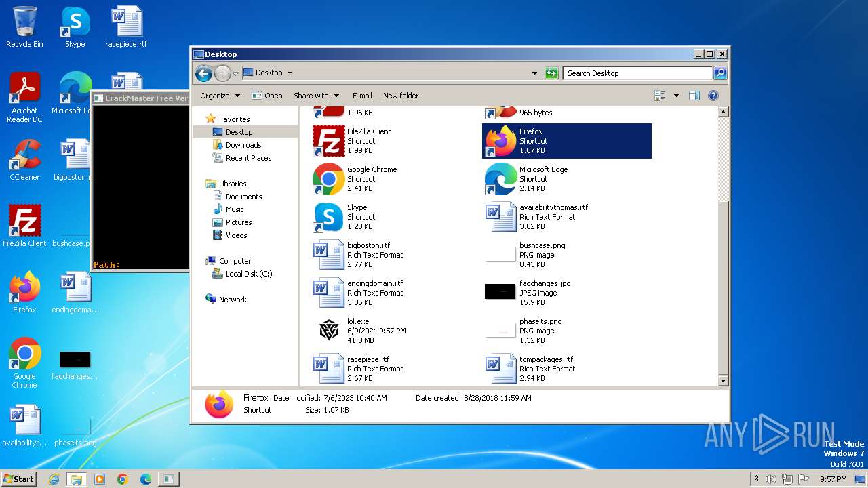Image resolution: width=868 pixels, height=488 pixels.
Task: Select FileZilla Client shortcut in Explorer
Action: tap(395, 141)
